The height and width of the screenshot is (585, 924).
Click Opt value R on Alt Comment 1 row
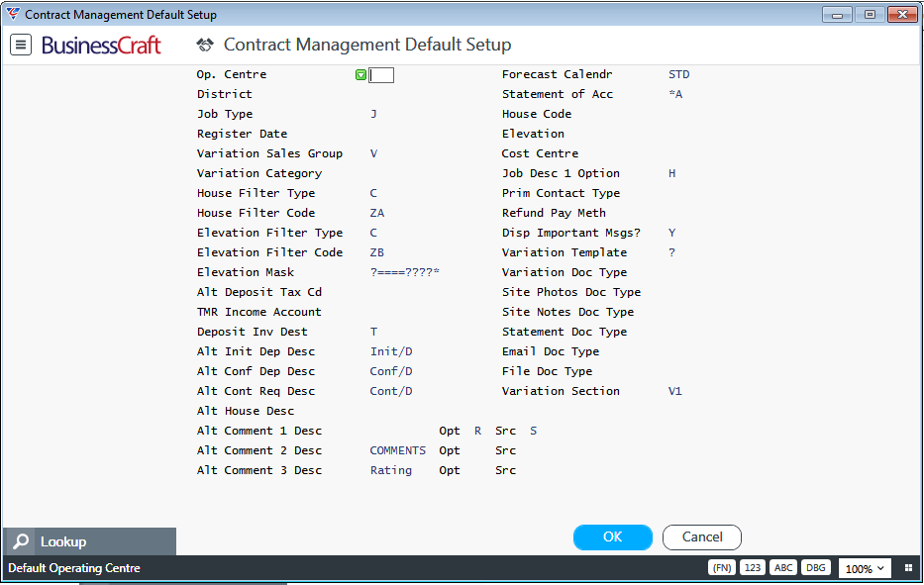tap(478, 431)
